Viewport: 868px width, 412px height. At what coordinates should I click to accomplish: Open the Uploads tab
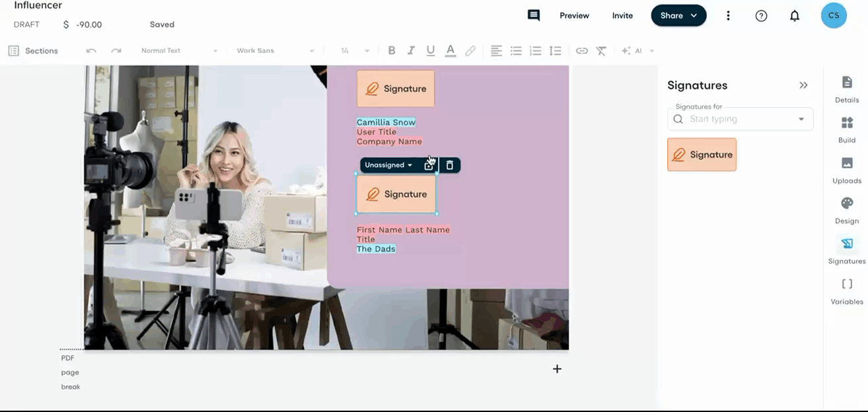coord(847,170)
